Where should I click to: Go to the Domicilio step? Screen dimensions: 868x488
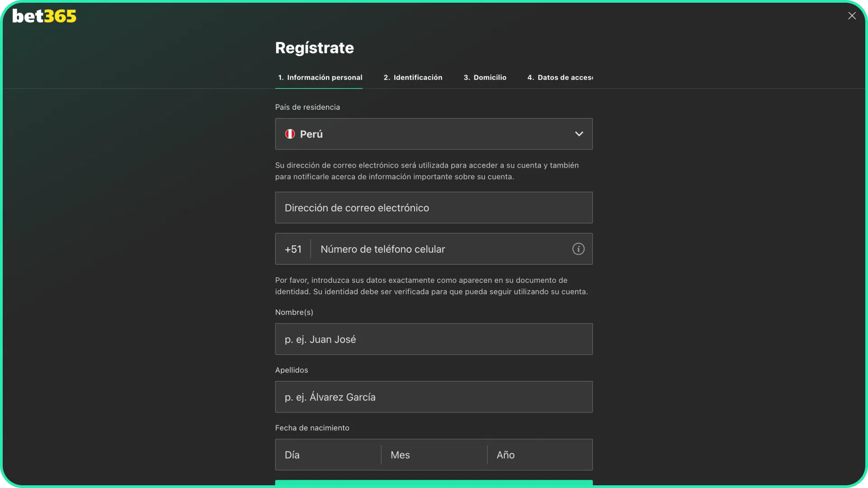[x=485, y=77]
